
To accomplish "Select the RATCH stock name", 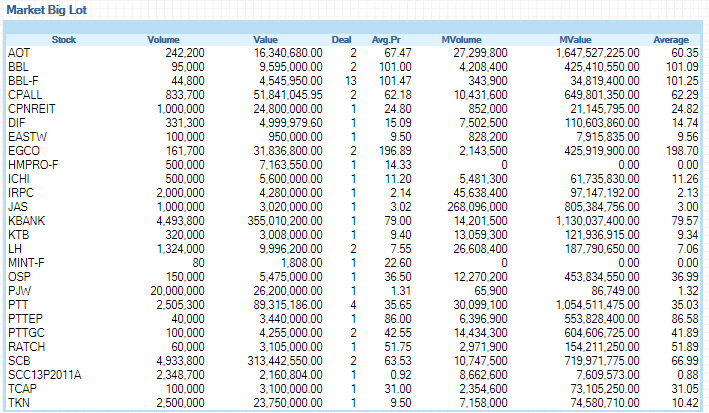I will click(x=27, y=347).
